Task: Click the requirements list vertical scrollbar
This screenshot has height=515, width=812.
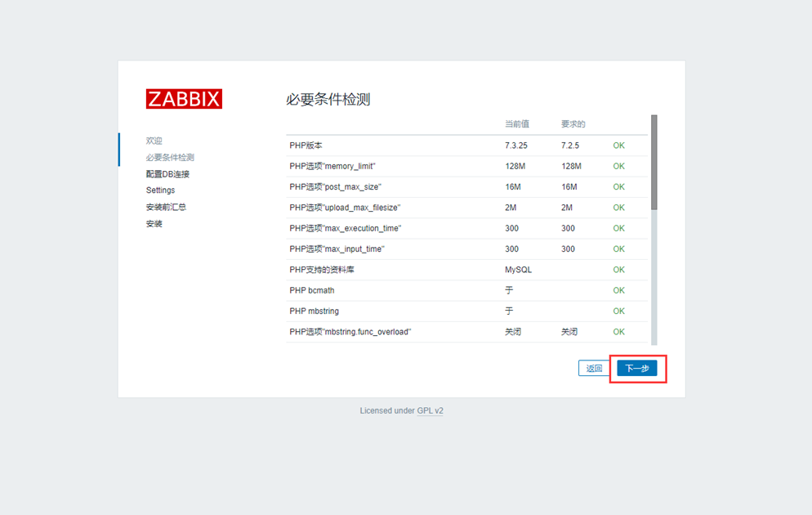Action: 654,163
